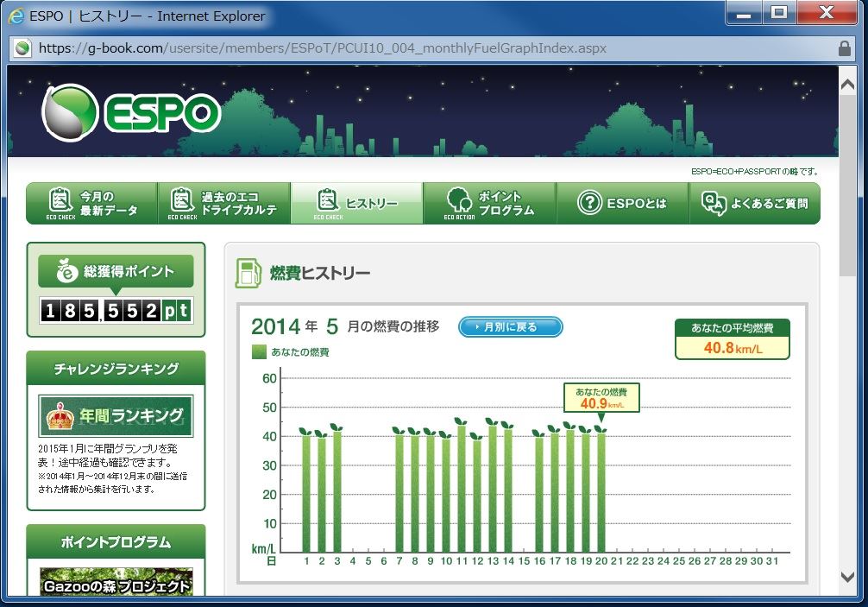Click the bar for day 12
This screenshot has height=607, width=868.
click(477, 496)
